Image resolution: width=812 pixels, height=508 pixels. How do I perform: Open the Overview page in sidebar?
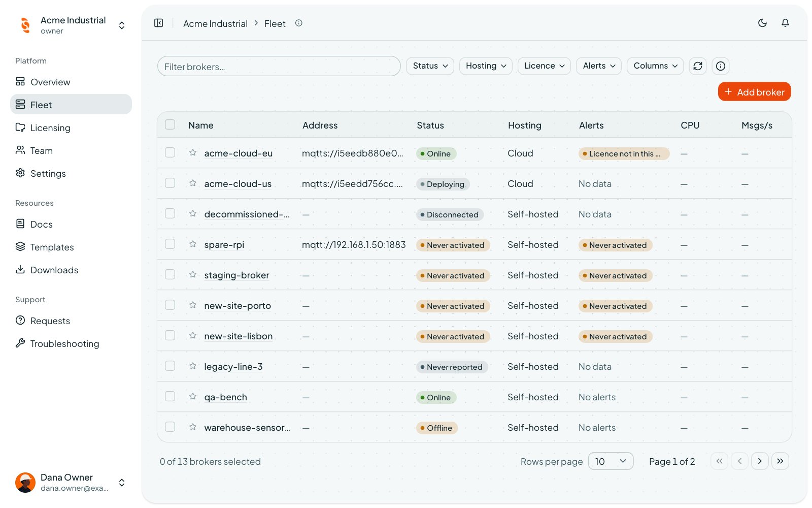tap(71, 82)
